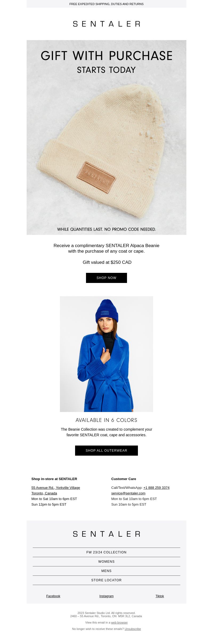Open the beige alpaca beanie hero image
The height and width of the screenshot is (644, 213).
tap(106, 137)
